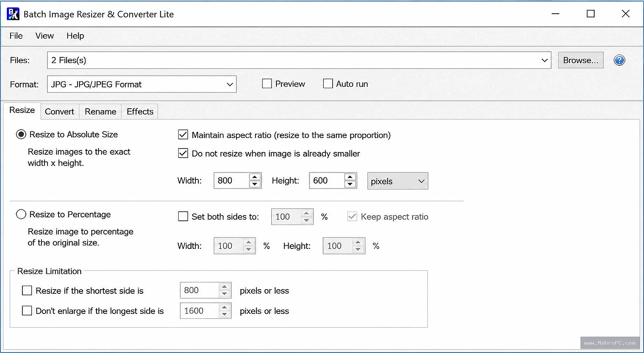Open the View menu

point(44,36)
